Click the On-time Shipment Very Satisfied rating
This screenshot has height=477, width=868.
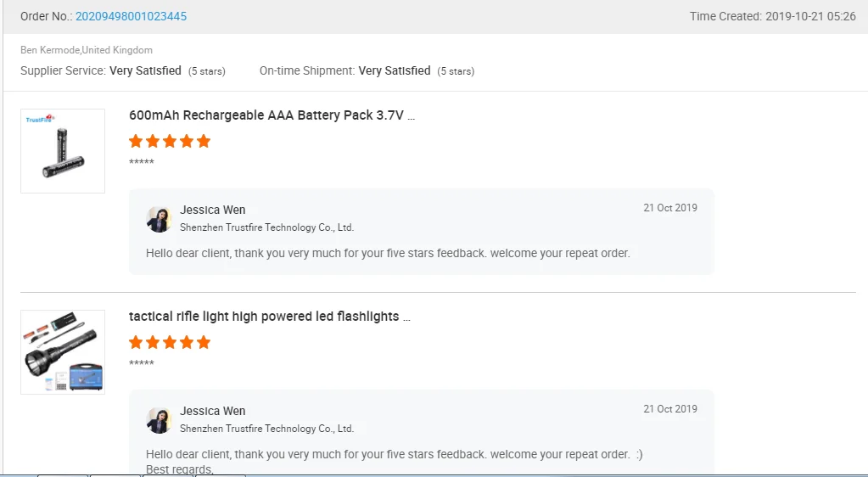coord(395,71)
